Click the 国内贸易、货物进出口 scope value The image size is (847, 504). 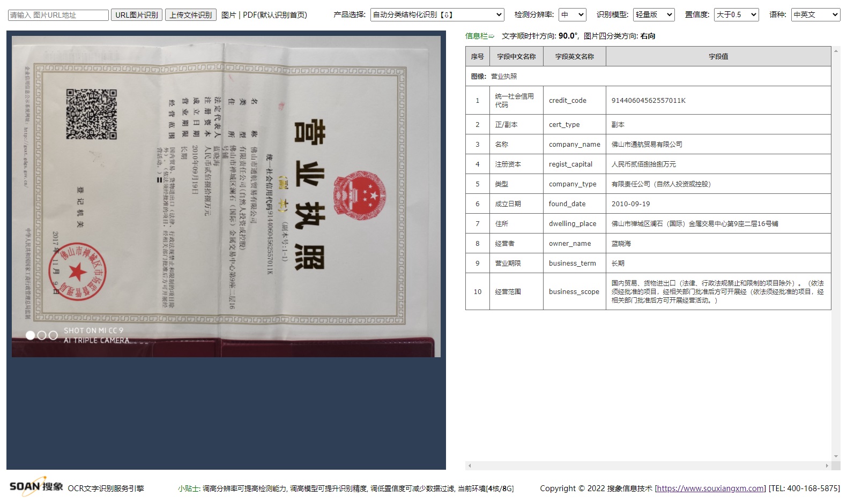718,291
